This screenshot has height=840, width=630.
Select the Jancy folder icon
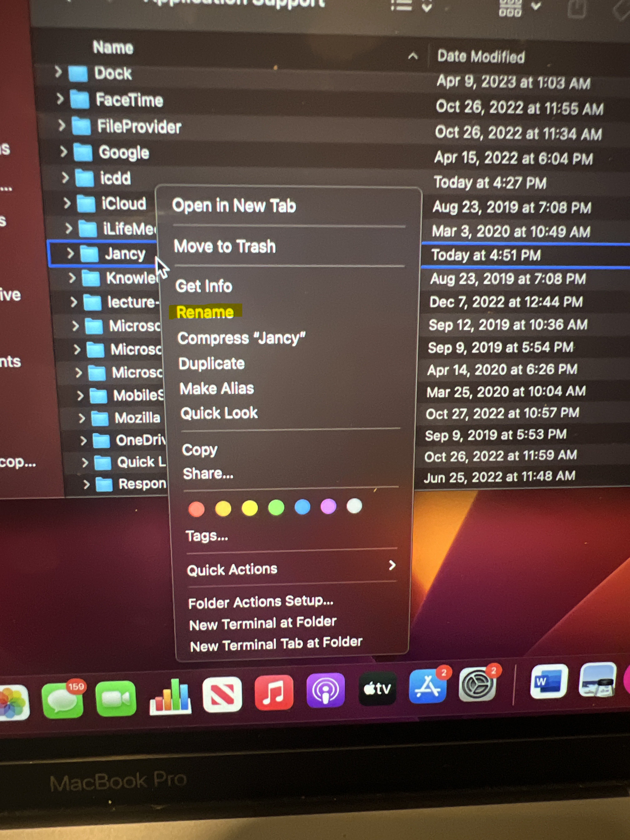point(90,254)
